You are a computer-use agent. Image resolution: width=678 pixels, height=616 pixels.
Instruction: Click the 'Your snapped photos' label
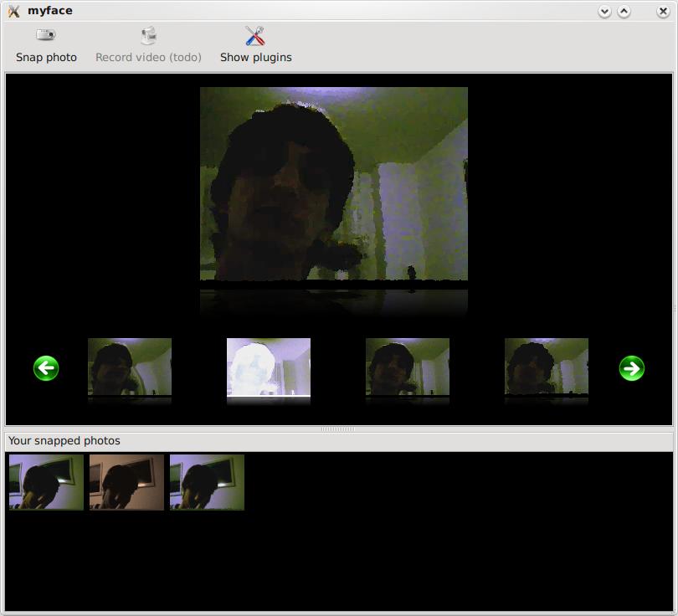(x=64, y=440)
